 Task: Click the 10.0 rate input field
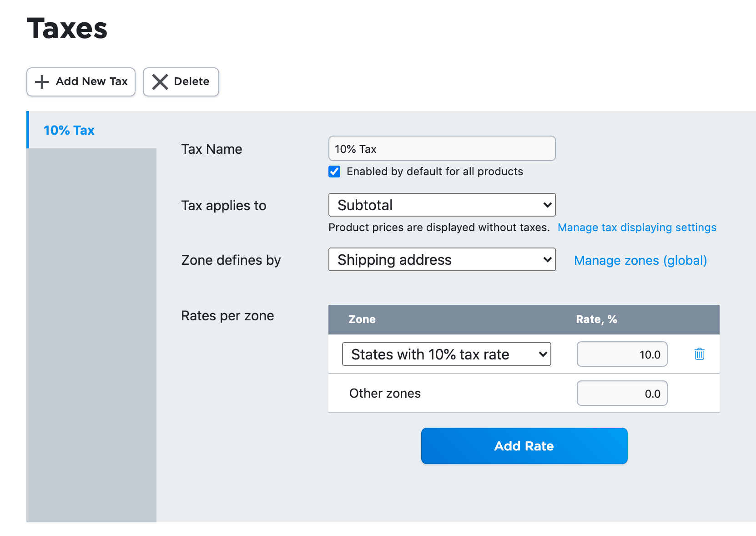click(x=621, y=354)
